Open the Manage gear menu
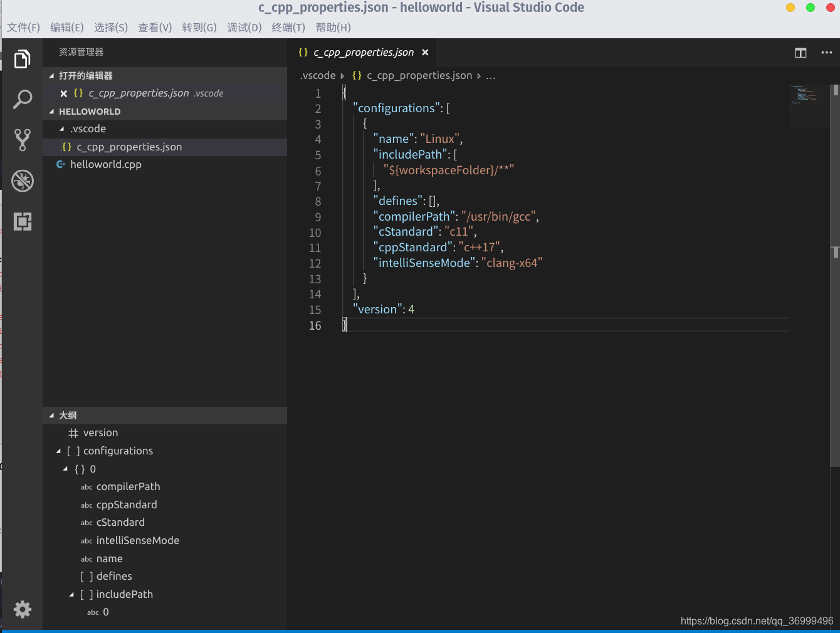The height and width of the screenshot is (633, 840). (x=22, y=609)
